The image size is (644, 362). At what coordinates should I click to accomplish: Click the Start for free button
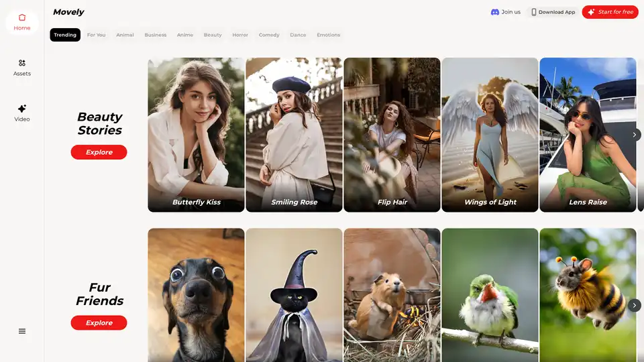point(610,12)
